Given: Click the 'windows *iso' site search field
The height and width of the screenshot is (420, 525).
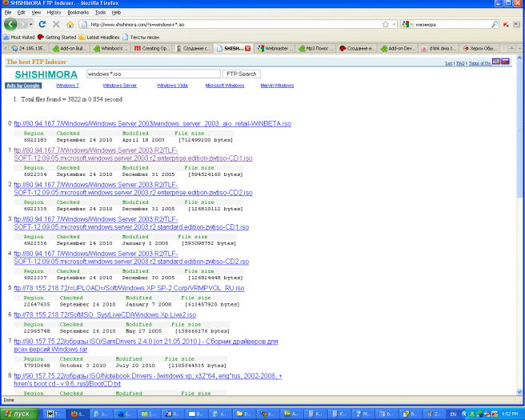Looking at the screenshot, I should pyautogui.click(x=154, y=74).
